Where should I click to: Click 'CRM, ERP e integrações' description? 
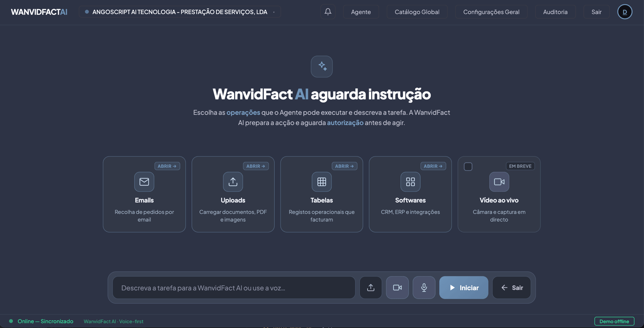[x=410, y=212]
